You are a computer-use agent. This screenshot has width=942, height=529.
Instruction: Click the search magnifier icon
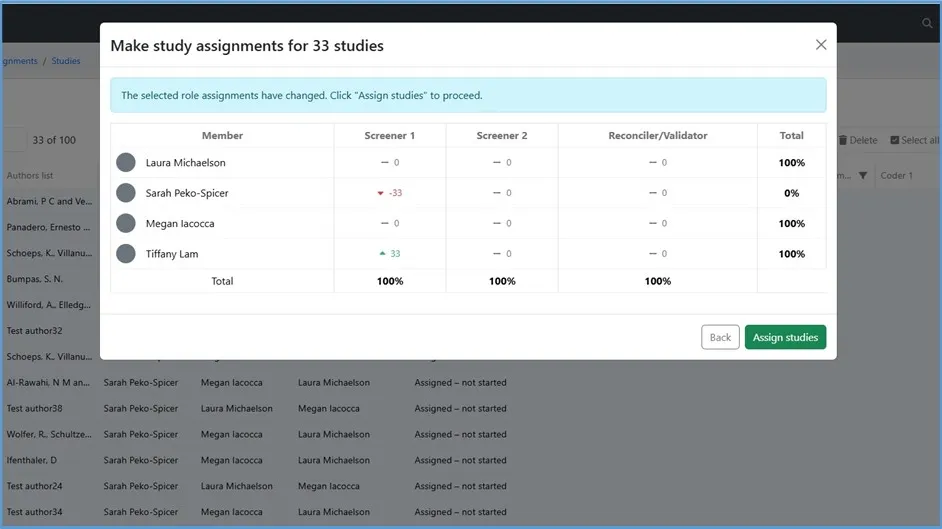pyautogui.click(x=927, y=23)
